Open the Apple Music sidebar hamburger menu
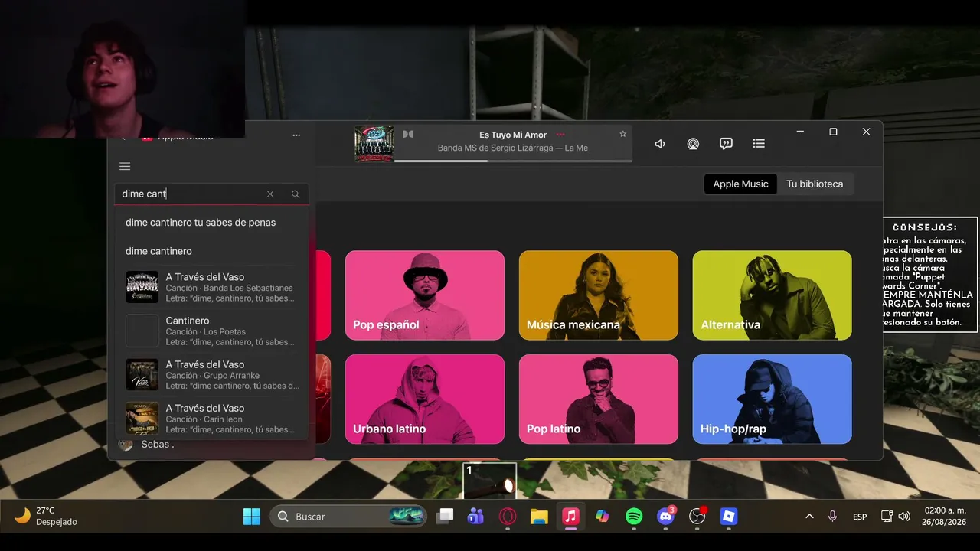This screenshot has height=551, width=980. pyautogui.click(x=125, y=167)
